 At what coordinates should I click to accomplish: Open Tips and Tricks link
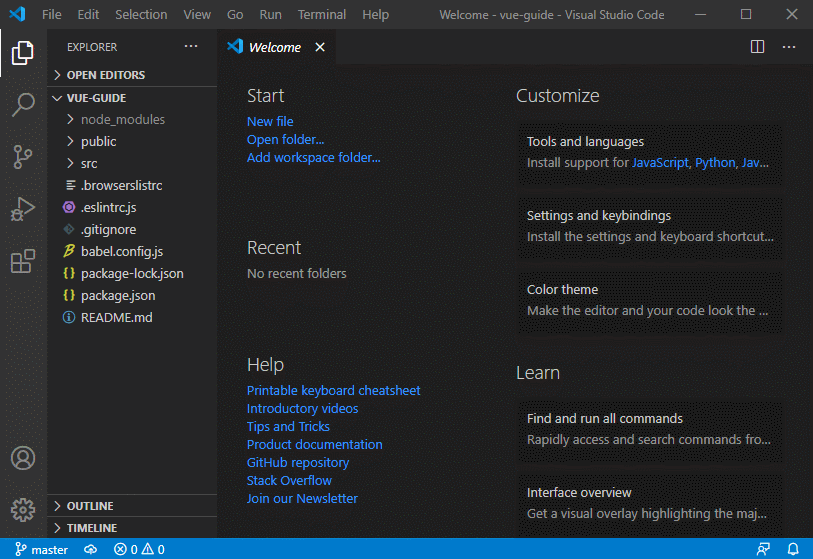pyautogui.click(x=288, y=426)
